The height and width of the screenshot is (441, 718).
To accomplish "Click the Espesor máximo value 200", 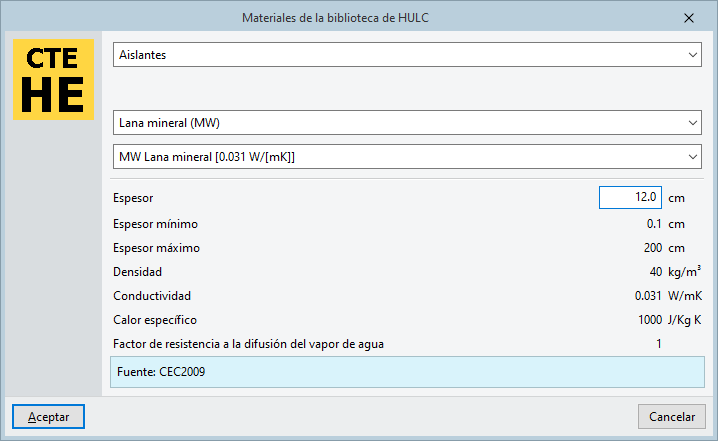I will pos(653,248).
